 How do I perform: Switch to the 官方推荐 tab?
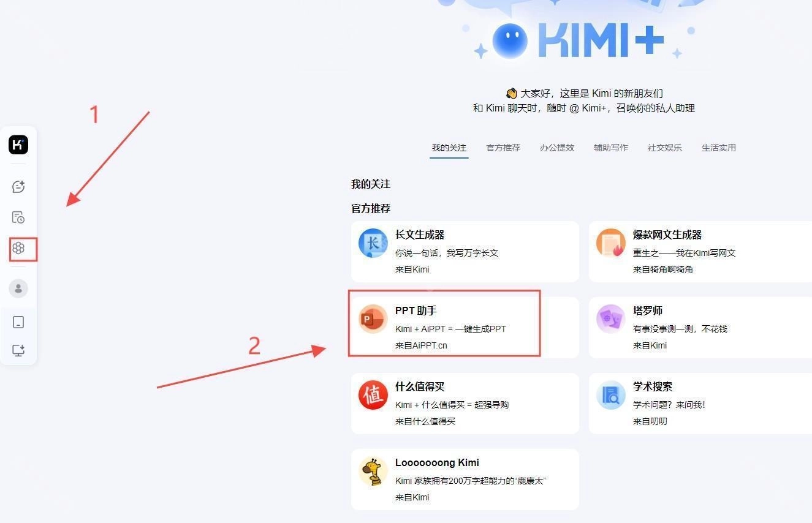click(503, 148)
